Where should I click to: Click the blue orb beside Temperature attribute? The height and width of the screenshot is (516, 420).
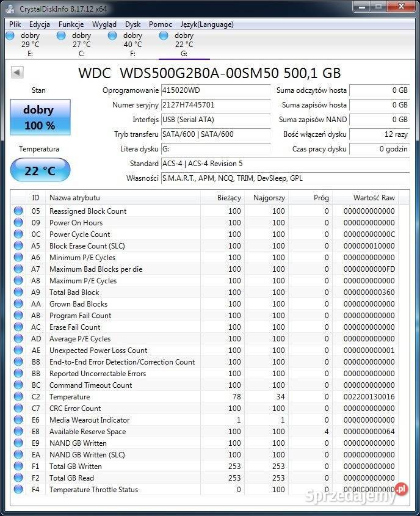click(18, 397)
